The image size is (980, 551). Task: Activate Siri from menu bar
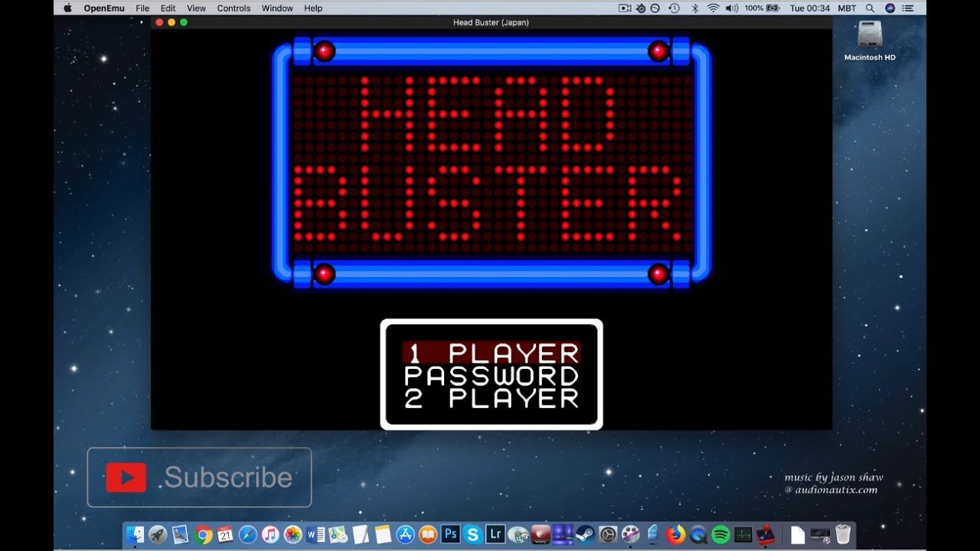890,8
